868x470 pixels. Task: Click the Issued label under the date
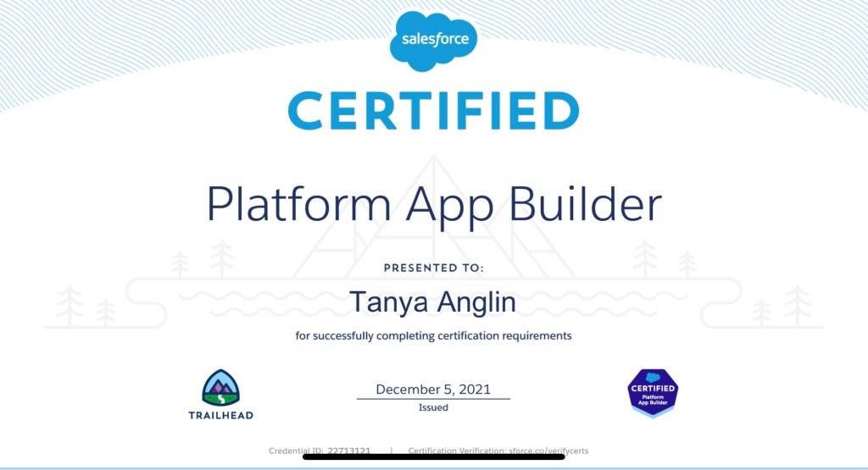coord(433,407)
